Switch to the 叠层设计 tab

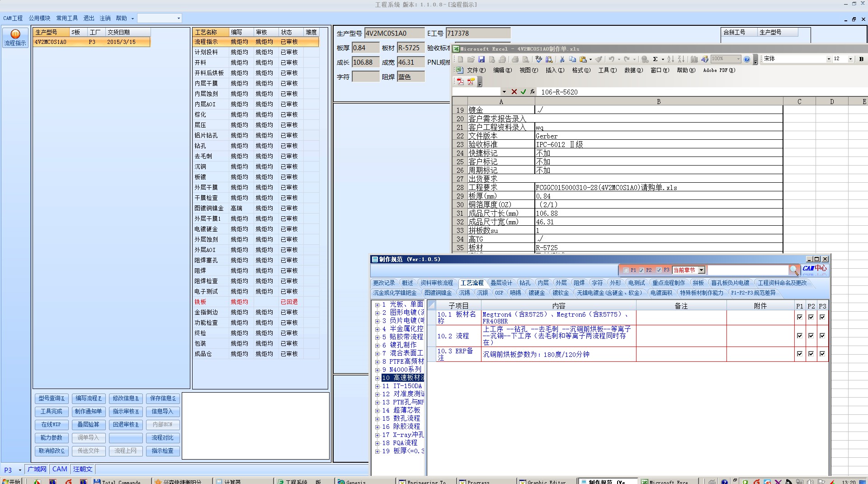pyautogui.click(x=501, y=283)
